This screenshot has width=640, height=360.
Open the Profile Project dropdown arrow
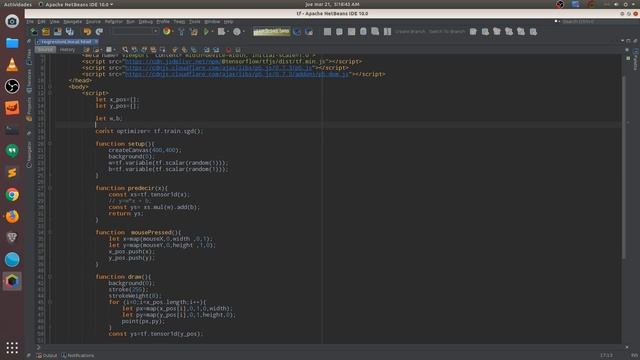244,31
